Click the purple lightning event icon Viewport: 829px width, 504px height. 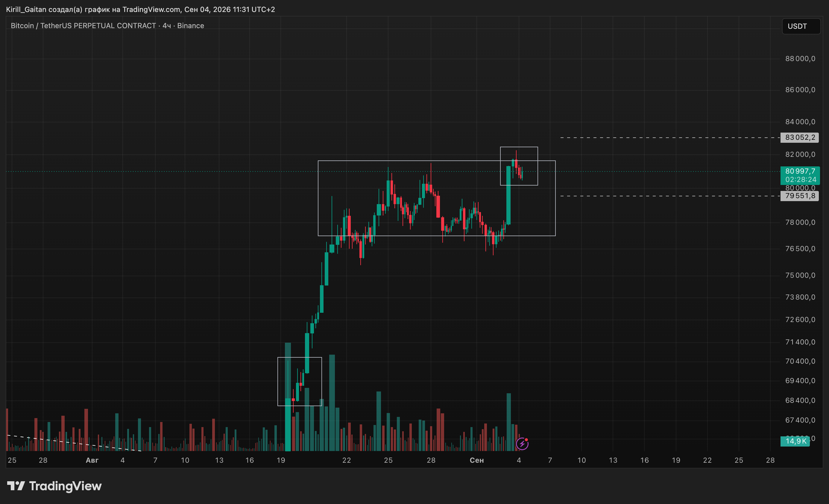coord(522,444)
